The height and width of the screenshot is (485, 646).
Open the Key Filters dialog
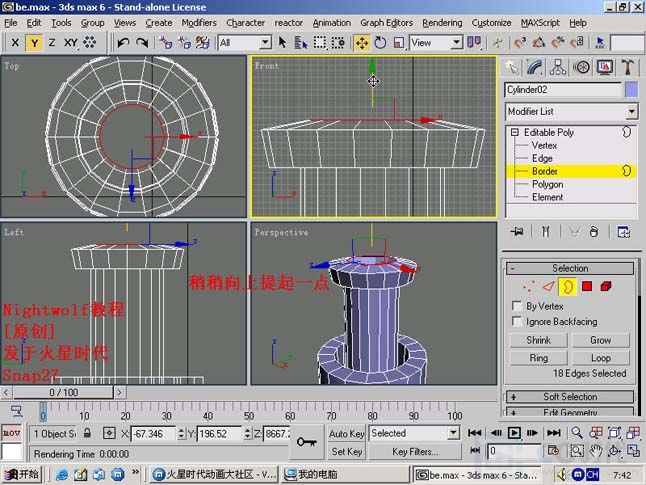coord(415,452)
